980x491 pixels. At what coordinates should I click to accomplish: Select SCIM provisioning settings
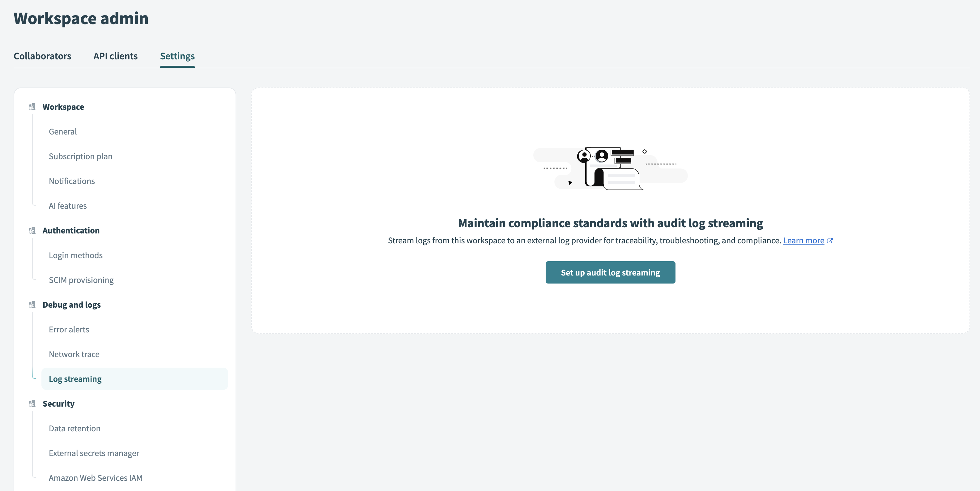tap(81, 279)
